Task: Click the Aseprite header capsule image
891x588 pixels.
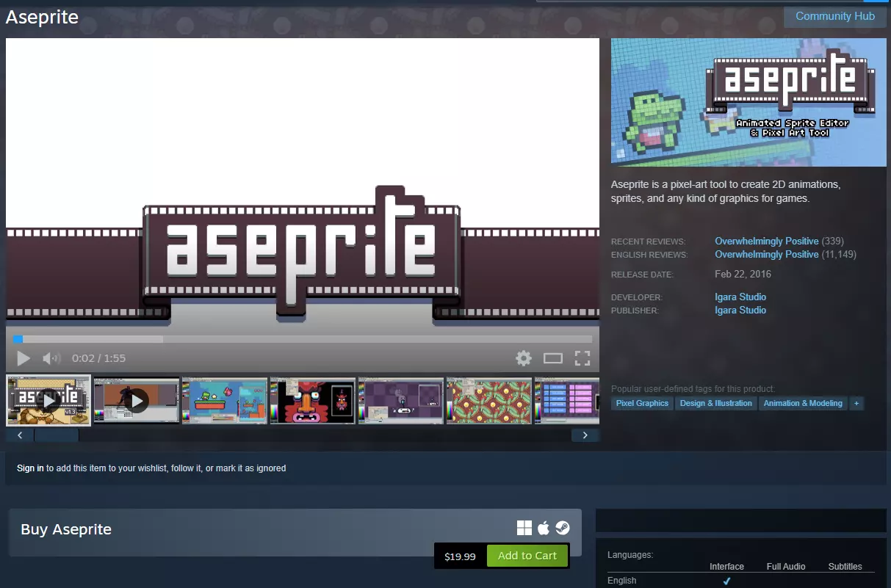Action: pos(748,102)
